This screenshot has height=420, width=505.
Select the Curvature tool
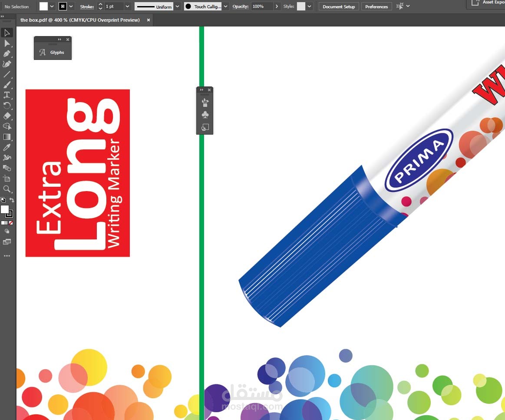(7, 64)
